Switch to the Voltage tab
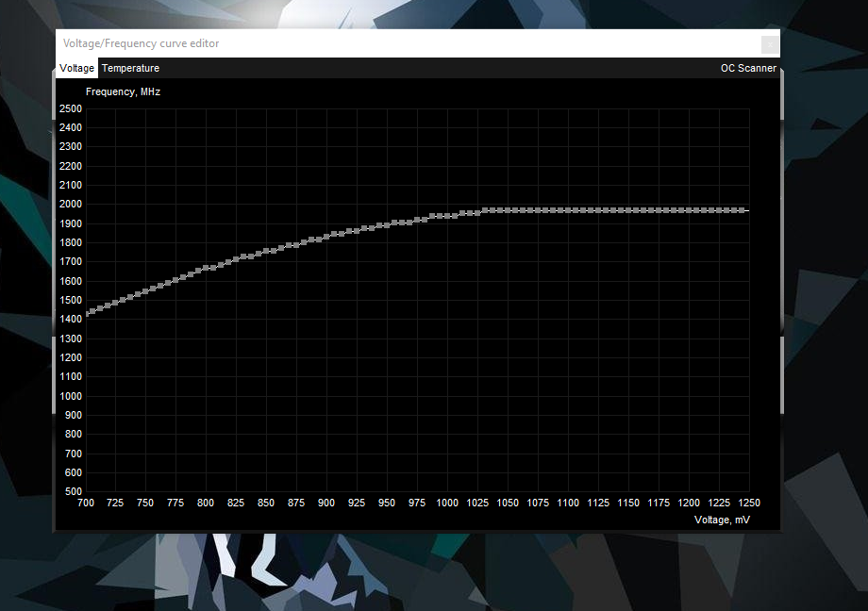The height and width of the screenshot is (611, 868). pos(77,68)
